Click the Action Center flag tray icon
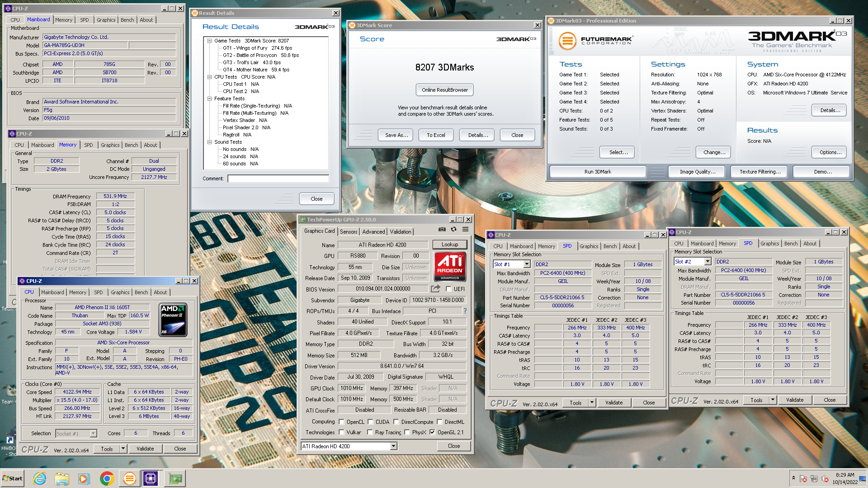Screen dimensions: 868x488 point(803,479)
